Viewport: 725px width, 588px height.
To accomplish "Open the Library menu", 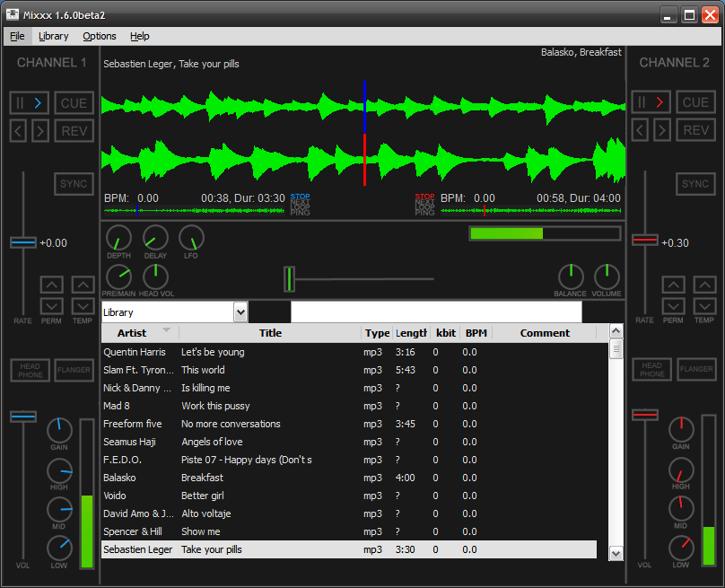I will tap(53, 36).
